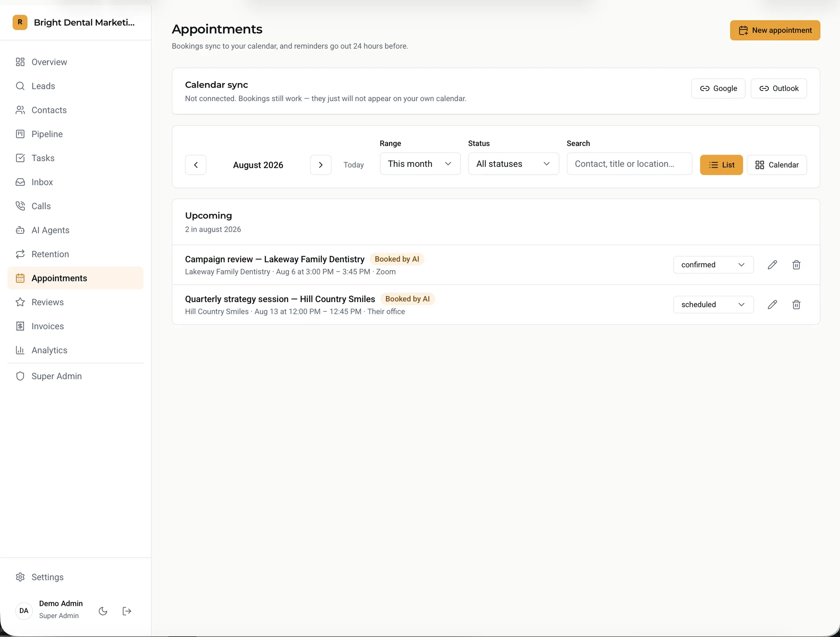Switch to List view
Image resolution: width=840 pixels, height=637 pixels.
tap(721, 165)
